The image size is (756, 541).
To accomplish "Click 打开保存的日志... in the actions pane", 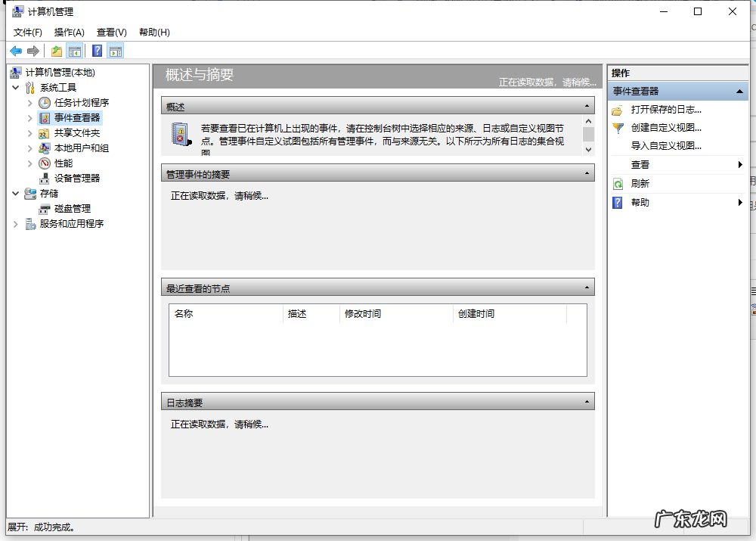I will pyautogui.click(x=665, y=110).
